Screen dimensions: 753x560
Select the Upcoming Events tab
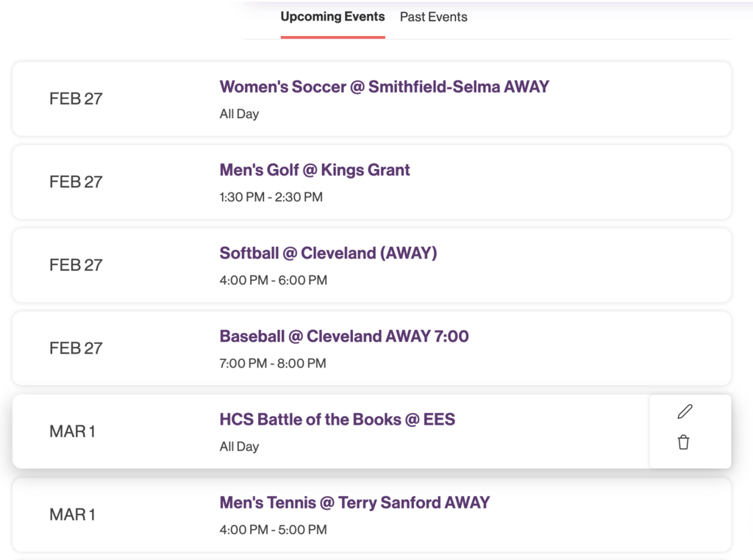tap(332, 16)
